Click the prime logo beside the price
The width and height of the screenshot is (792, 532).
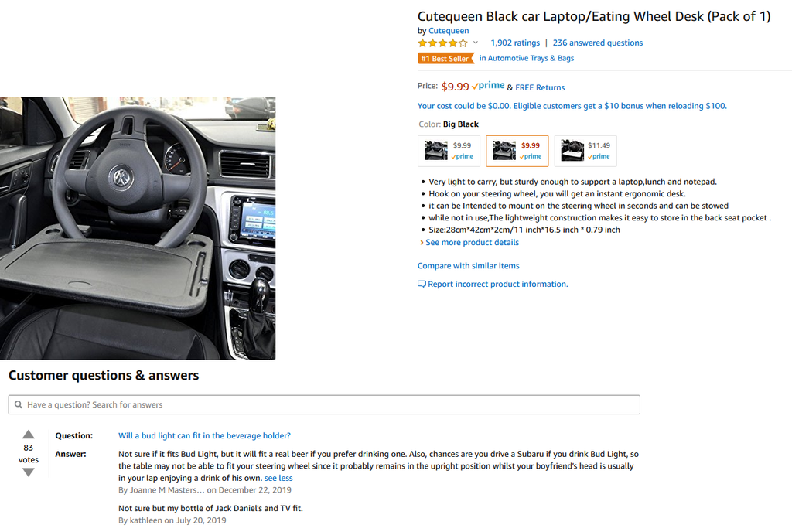[x=488, y=86]
